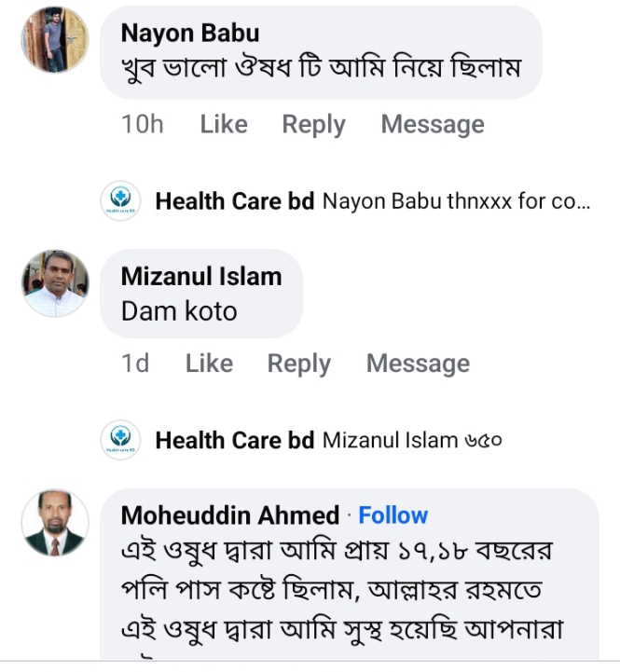The height and width of the screenshot is (672, 620).
Task: Open Mizanul Islam's profile name link
Action: 201,276
